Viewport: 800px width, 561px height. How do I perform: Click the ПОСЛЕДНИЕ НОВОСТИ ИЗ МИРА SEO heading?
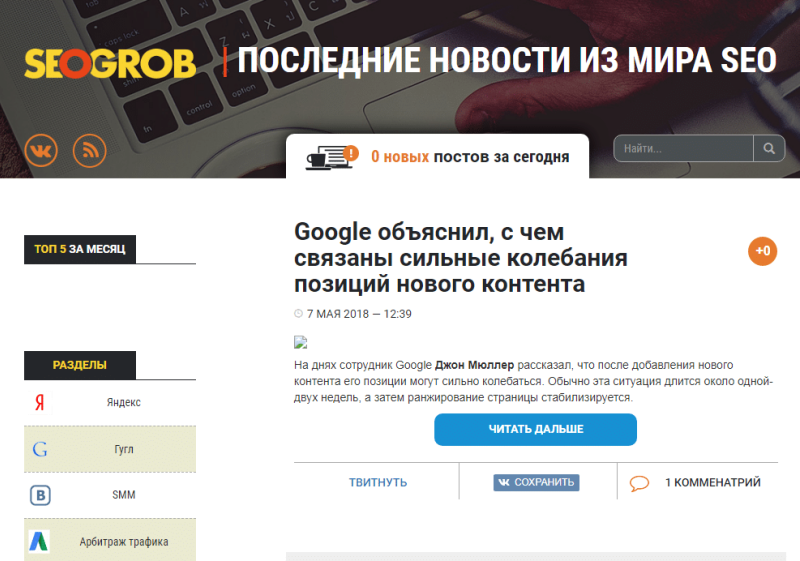pos(507,61)
